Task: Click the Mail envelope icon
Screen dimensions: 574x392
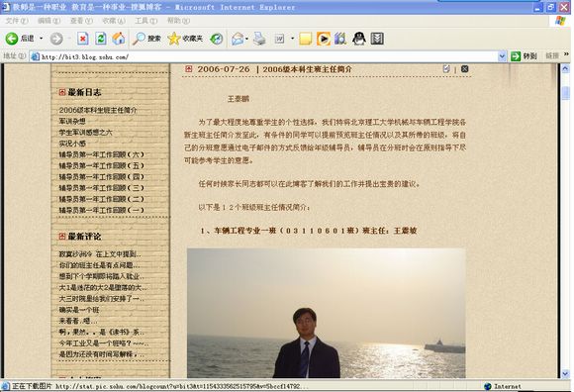Action: click(238, 39)
